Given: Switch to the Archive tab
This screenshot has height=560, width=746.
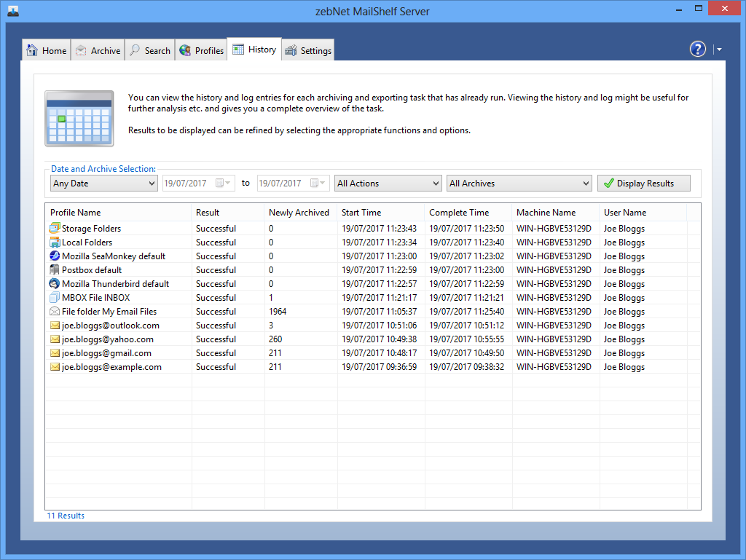Looking at the screenshot, I should [x=98, y=51].
